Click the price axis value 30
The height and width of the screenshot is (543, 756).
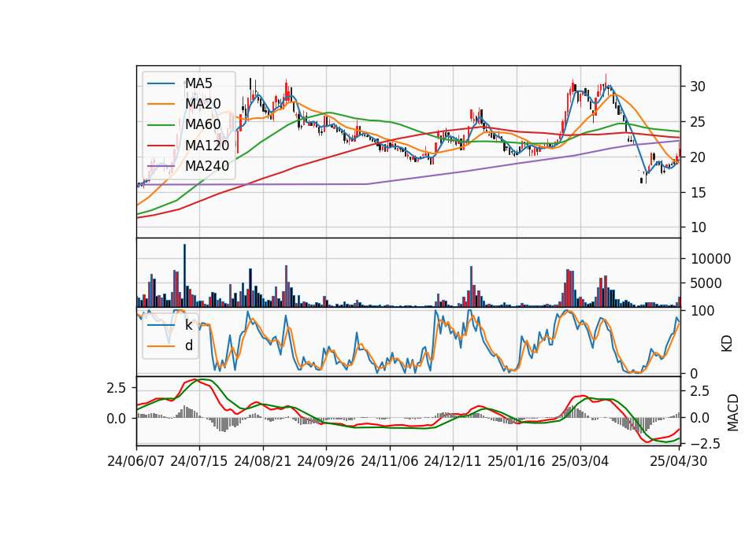(x=698, y=87)
